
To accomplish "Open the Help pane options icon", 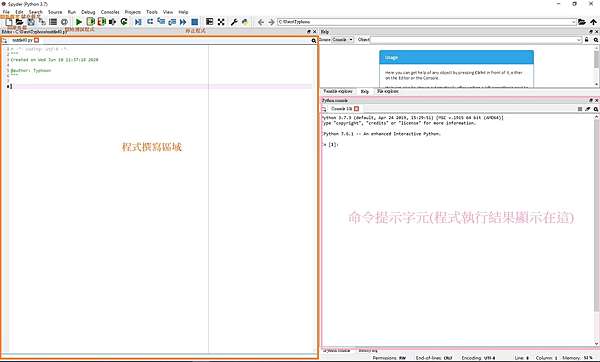I will coord(596,40).
